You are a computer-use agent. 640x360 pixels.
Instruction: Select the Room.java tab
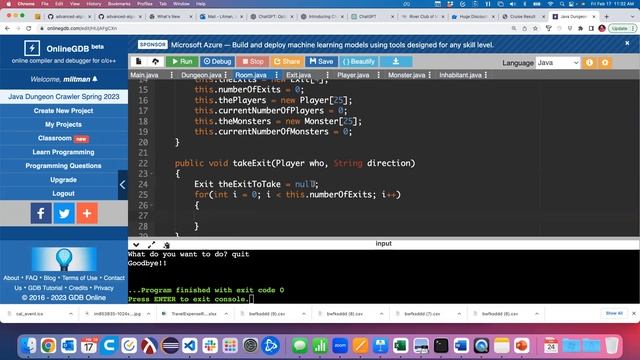coord(251,75)
